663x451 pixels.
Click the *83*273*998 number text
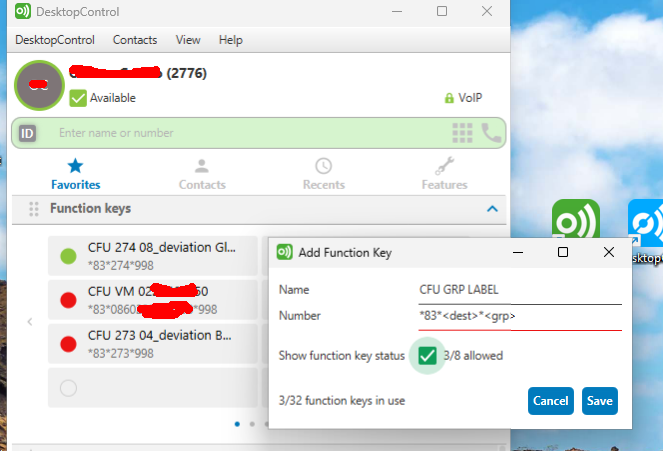(x=121, y=353)
